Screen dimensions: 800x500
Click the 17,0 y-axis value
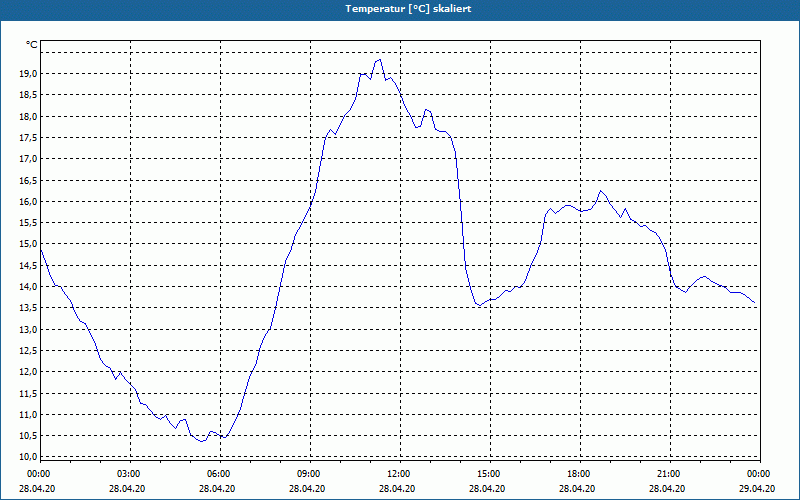(28, 159)
